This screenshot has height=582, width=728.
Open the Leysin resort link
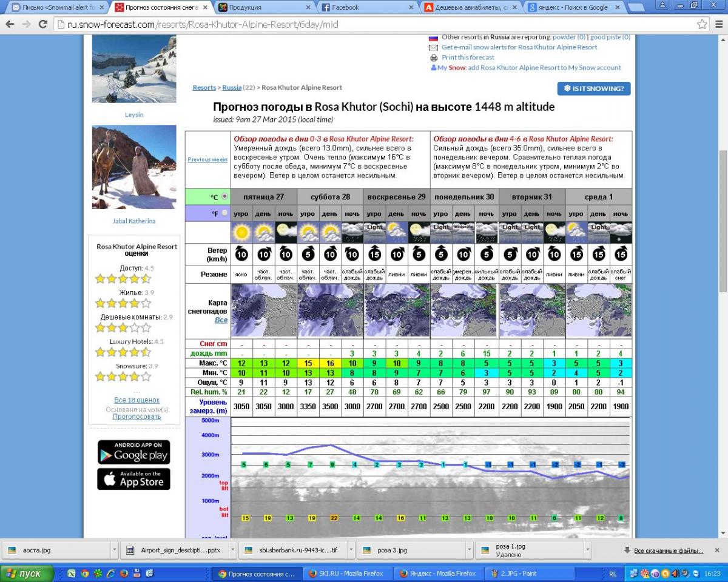pyautogui.click(x=134, y=115)
